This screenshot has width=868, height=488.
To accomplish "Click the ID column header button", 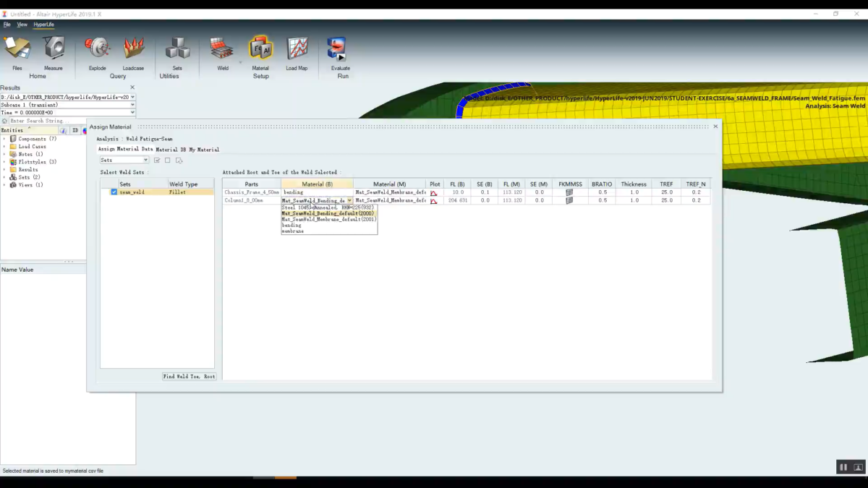I will [75, 130].
